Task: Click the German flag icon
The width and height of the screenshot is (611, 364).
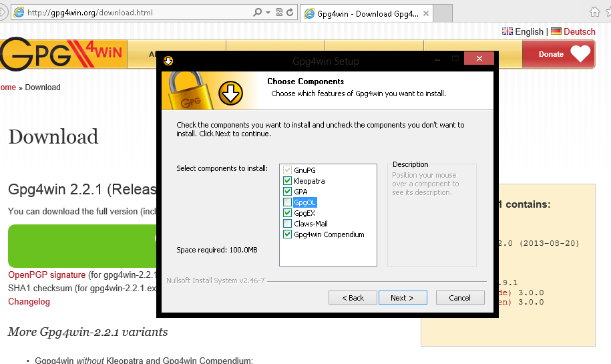Action: [556, 31]
